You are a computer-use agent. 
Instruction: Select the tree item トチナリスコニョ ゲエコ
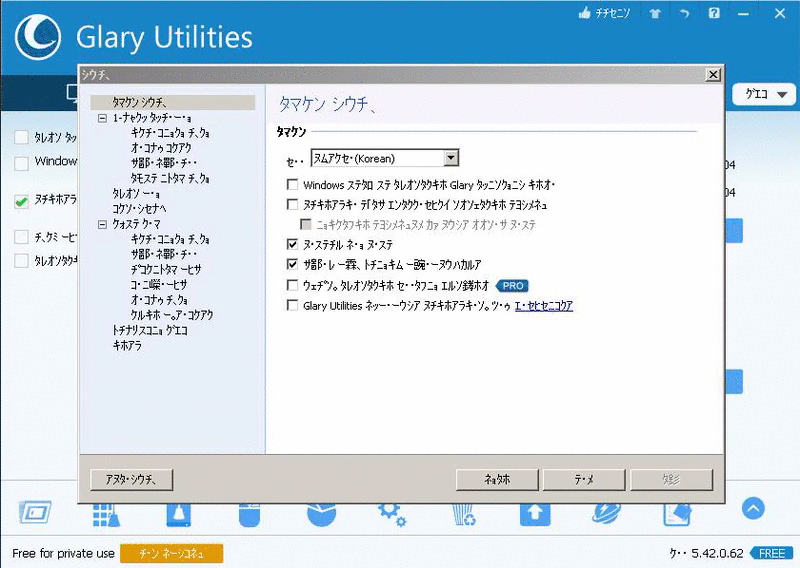[150, 331]
